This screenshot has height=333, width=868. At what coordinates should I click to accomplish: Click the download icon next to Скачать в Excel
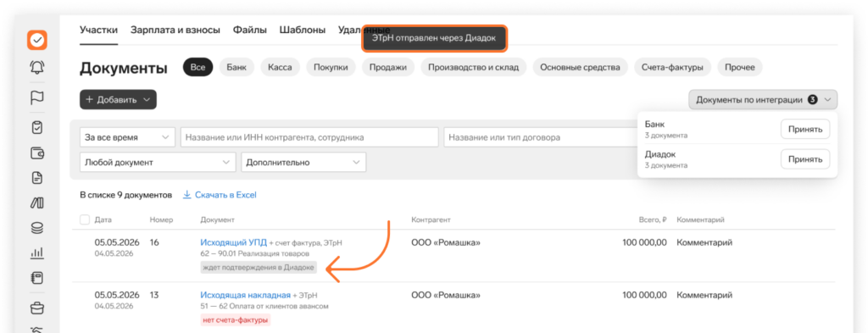tap(187, 195)
